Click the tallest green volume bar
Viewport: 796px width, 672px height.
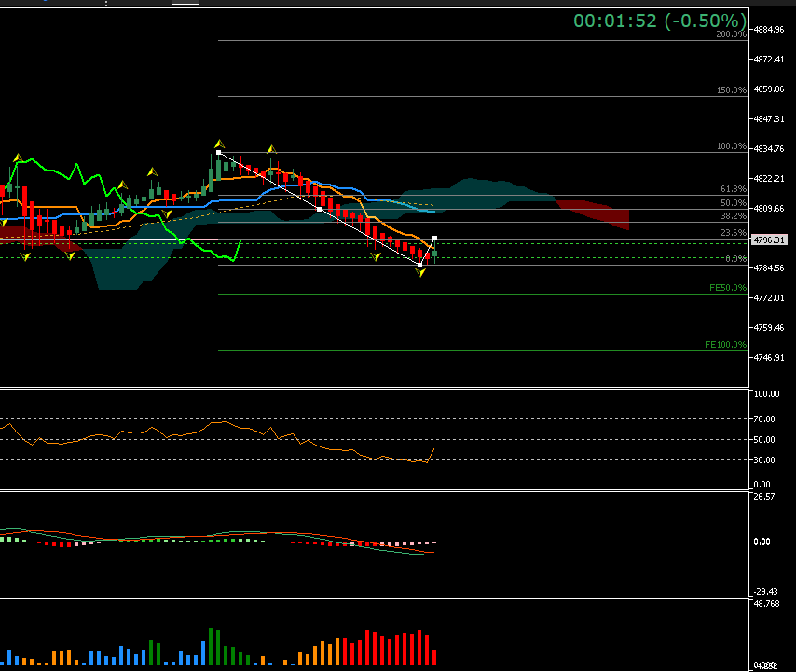point(212,647)
